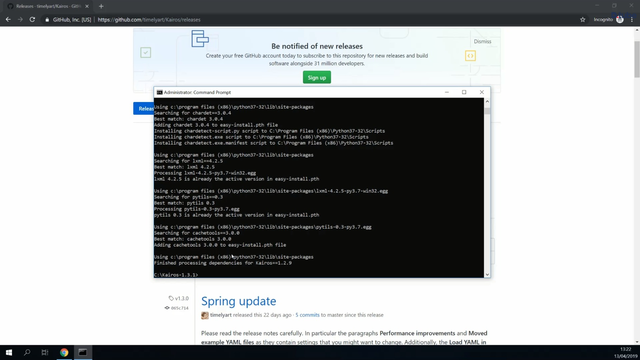Open the Windows Start menu

(x=9, y=353)
